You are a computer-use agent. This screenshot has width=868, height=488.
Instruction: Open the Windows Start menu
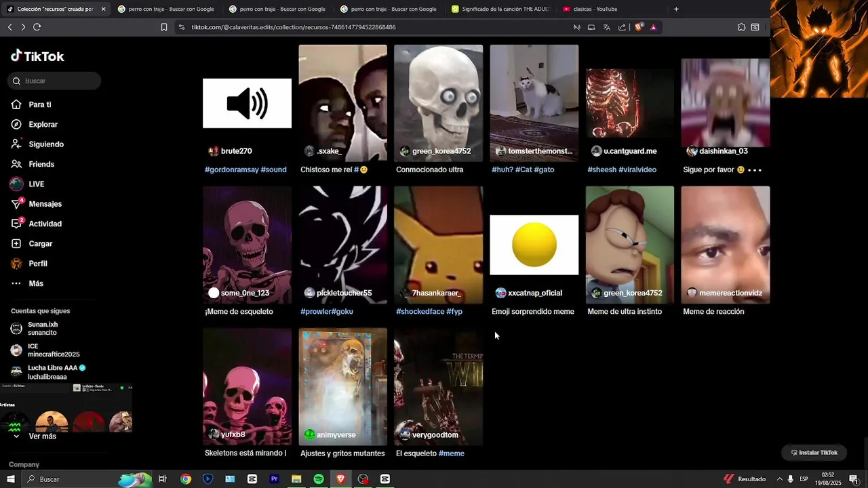(x=10, y=479)
